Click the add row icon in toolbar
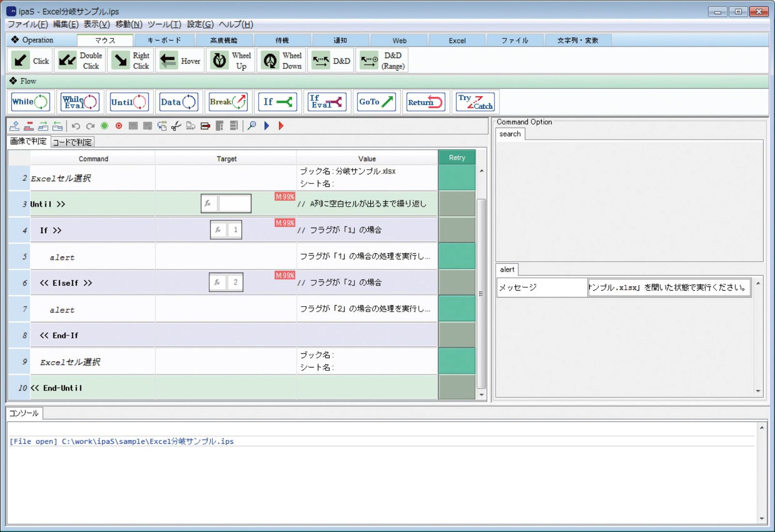775x532 pixels. click(15, 126)
